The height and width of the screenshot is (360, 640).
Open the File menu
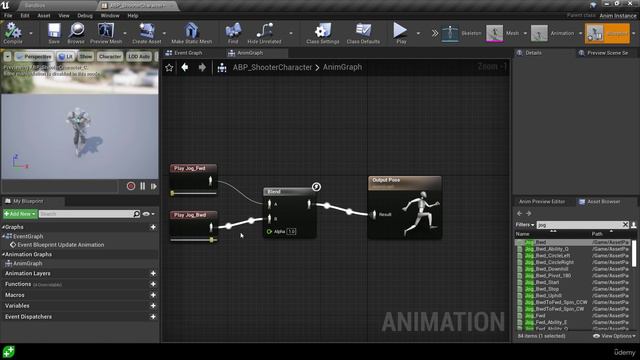point(8,16)
